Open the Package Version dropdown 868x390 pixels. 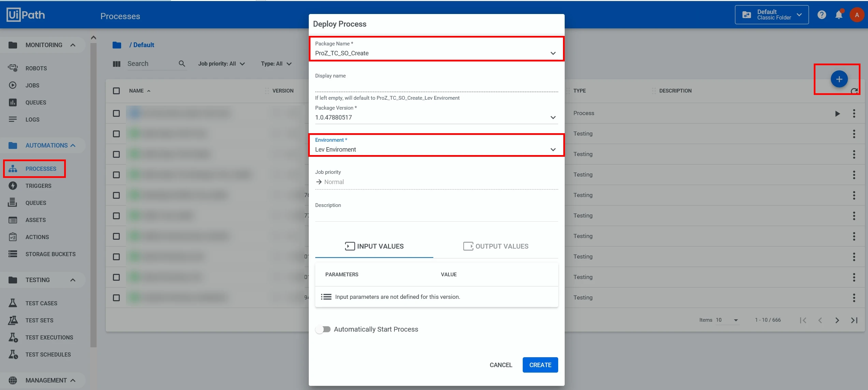(x=436, y=114)
